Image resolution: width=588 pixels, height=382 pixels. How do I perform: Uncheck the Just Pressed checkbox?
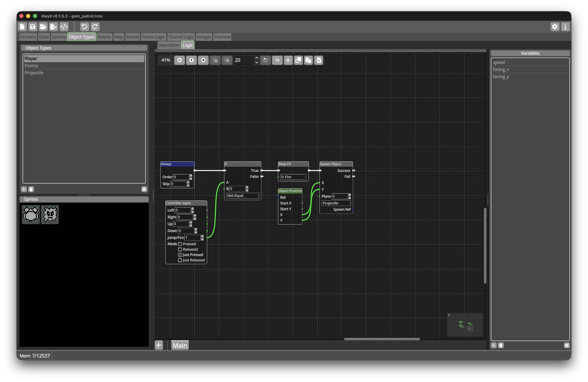(x=180, y=255)
